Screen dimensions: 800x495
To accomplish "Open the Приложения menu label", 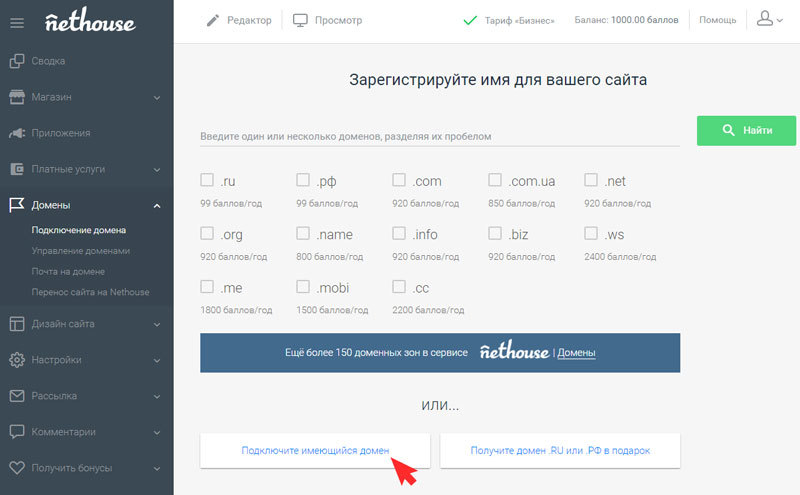I will coord(61,133).
